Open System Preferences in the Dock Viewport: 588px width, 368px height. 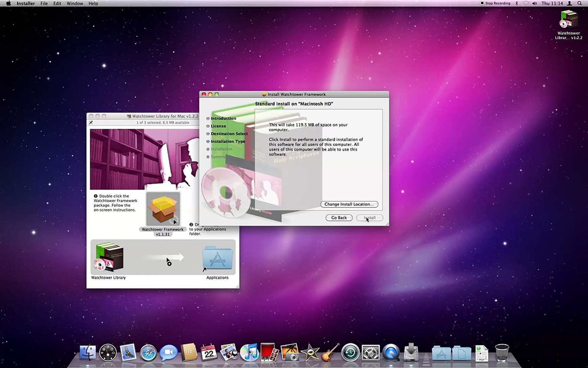pyautogui.click(x=371, y=353)
